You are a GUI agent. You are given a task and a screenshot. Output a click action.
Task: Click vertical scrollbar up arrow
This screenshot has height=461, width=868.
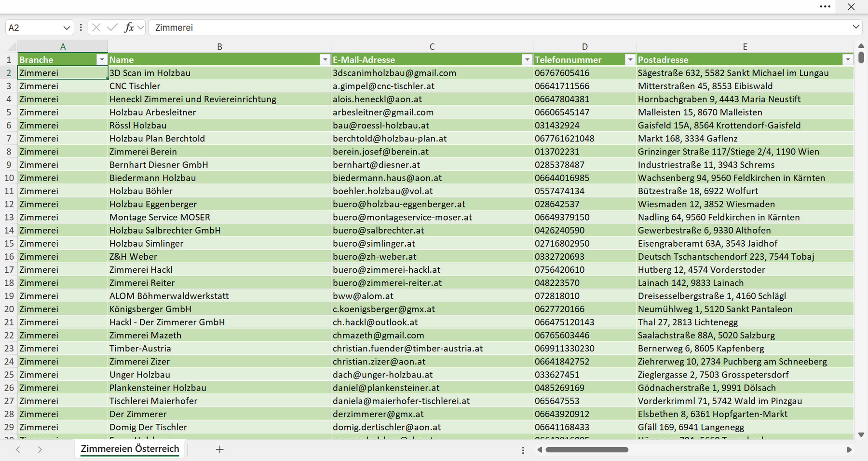861,46
